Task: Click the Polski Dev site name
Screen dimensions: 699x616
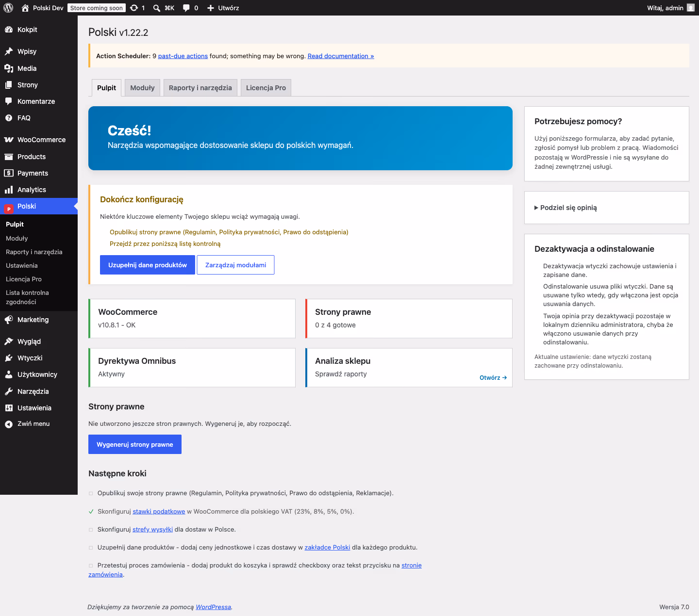Action: point(48,8)
